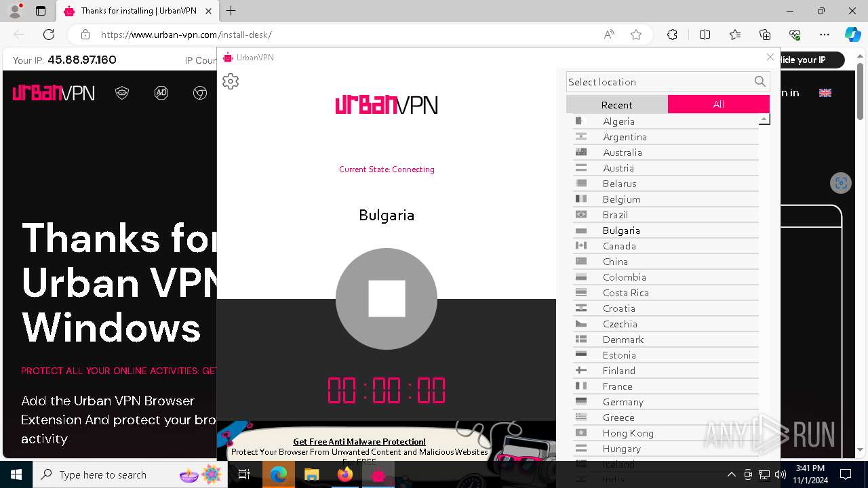
Task: Click the search magnifier in location box
Action: tap(760, 81)
